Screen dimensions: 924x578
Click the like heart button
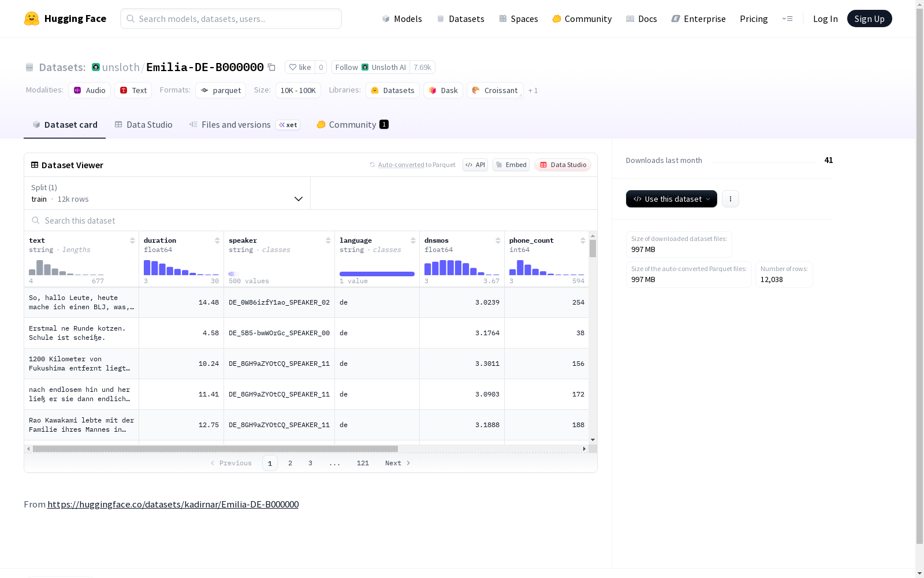tap(300, 67)
